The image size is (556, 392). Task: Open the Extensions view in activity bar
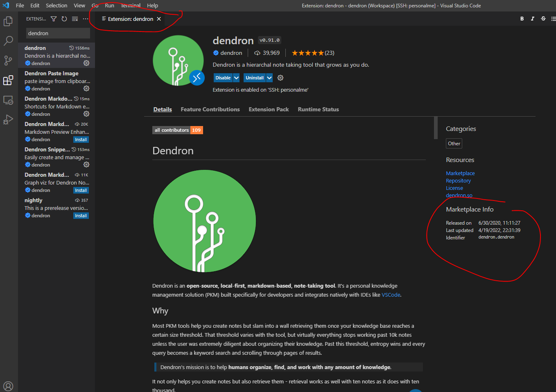tap(8, 80)
